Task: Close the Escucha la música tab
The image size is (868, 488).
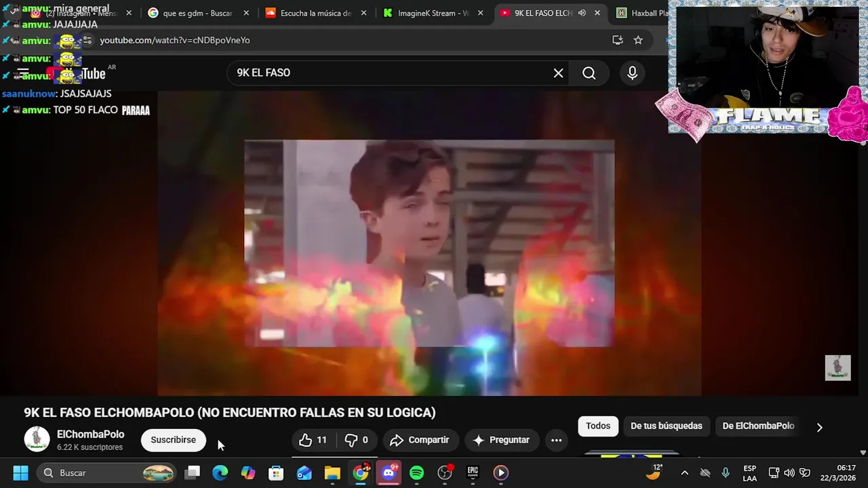Action: 364,13
